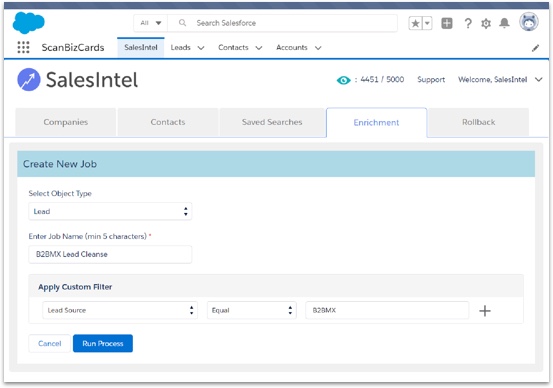Screen dimensions: 553x388
Task: Click the SalesIntel arrow logo icon
Action: [x=29, y=80]
